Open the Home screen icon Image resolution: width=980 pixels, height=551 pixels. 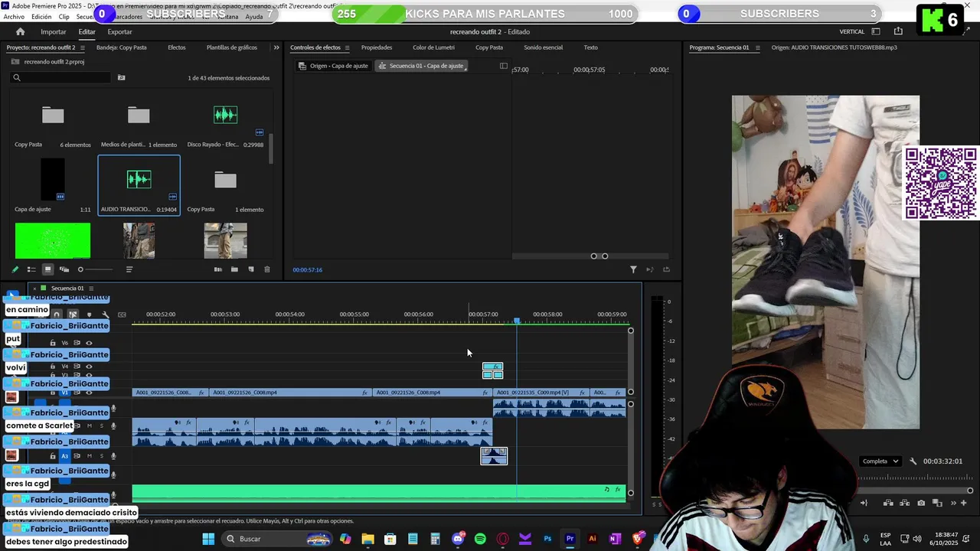tap(20, 31)
